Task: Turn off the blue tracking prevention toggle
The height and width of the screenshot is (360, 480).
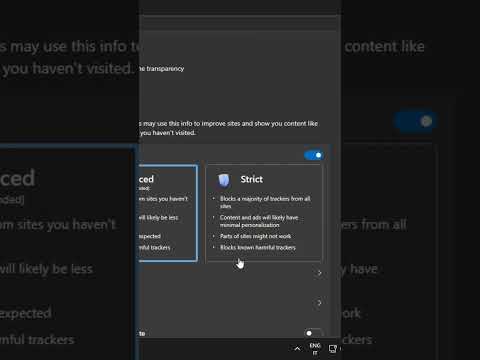Action: click(314, 155)
